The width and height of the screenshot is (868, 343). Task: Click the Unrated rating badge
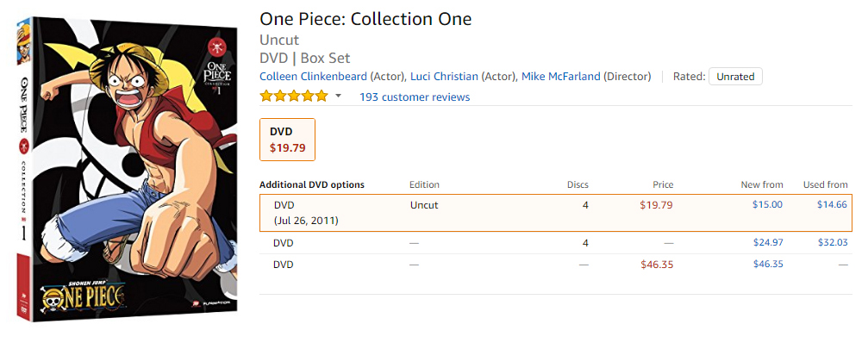tap(735, 77)
